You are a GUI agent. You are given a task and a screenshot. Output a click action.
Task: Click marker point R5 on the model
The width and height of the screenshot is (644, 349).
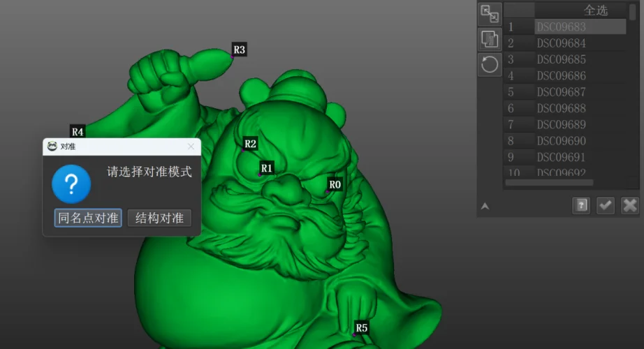click(354, 334)
